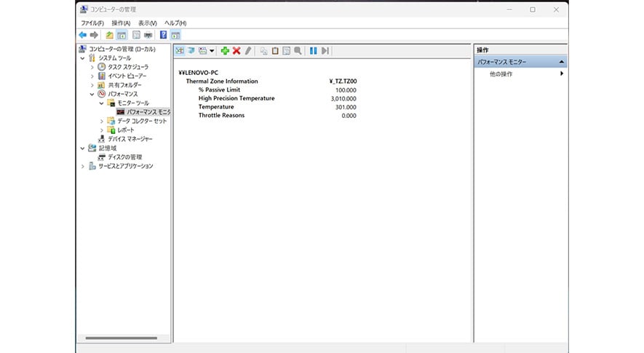Click the Freeze Display pause icon

[313, 50]
